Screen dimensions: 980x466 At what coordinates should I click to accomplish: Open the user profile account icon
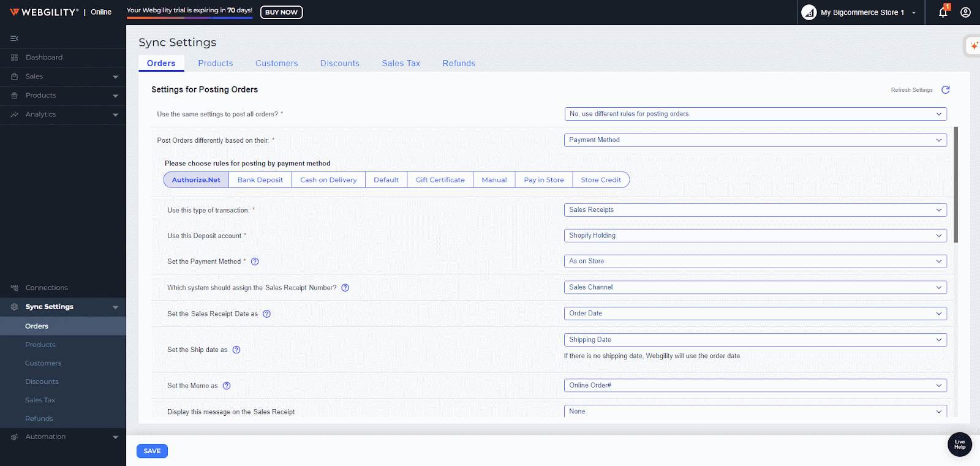[x=965, y=12]
